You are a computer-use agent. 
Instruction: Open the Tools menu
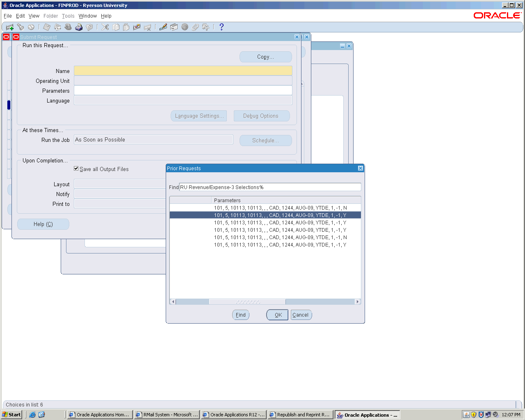pos(68,16)
